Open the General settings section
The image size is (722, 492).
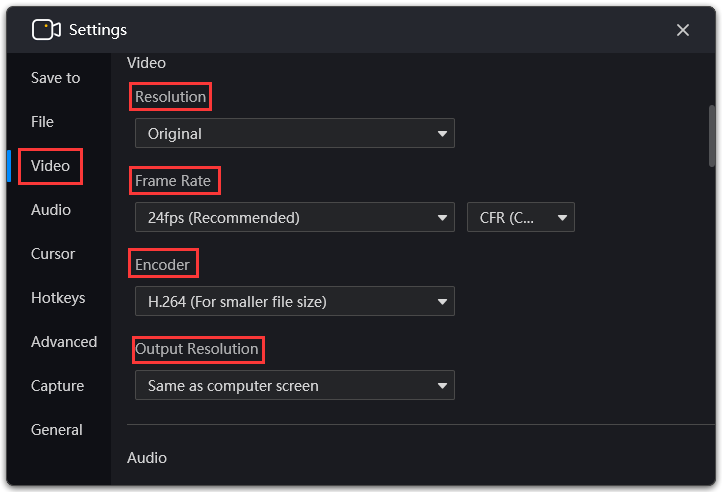pos(57,430)
